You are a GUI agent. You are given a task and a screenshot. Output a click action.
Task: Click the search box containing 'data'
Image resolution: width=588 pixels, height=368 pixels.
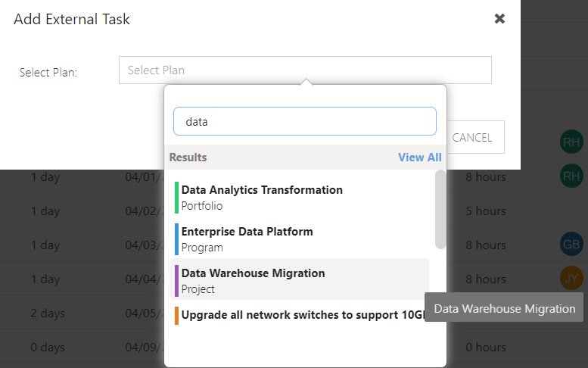[305, 121]
